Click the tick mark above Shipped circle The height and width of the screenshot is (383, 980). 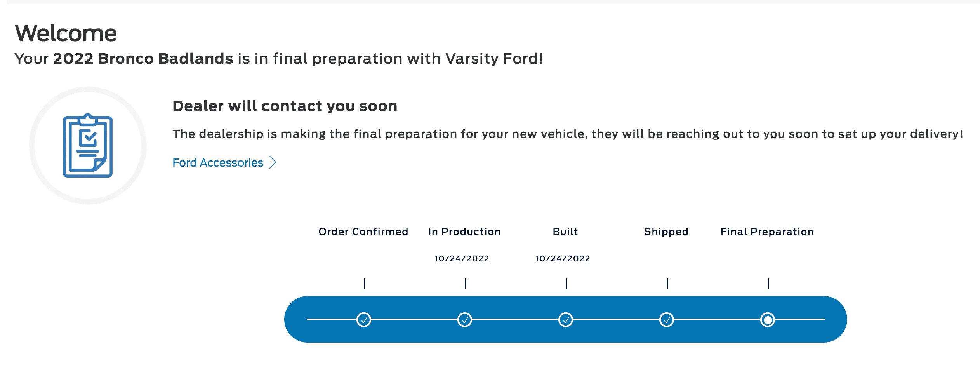point(667,284)
